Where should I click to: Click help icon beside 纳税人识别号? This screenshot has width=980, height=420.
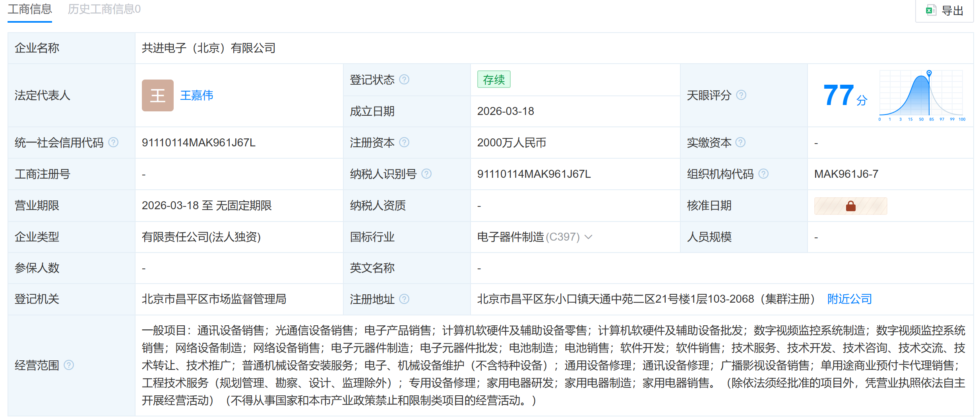pos(426,174)
